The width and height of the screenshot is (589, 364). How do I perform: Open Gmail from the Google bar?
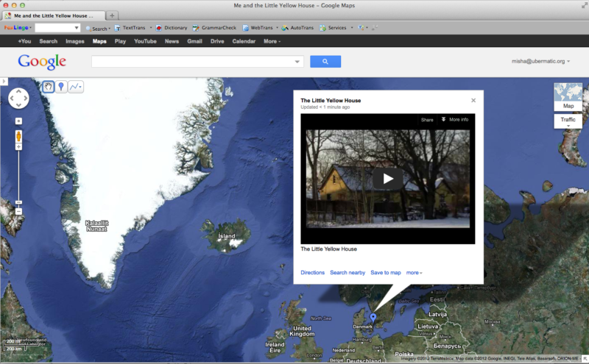(194, 41)
